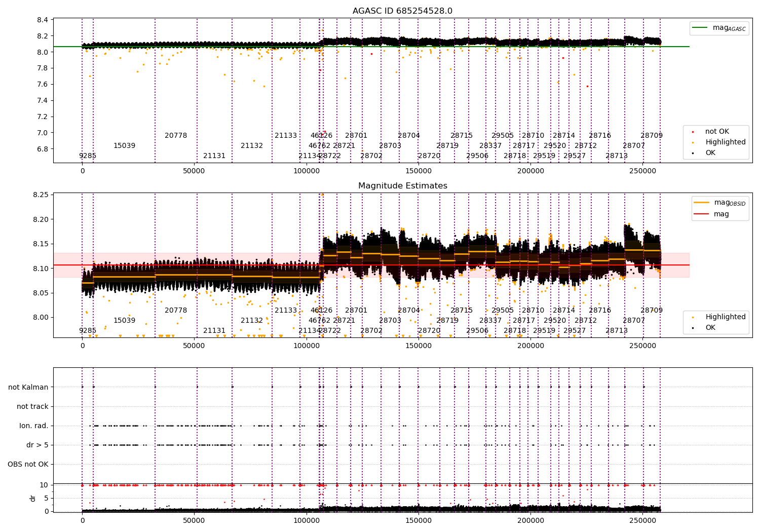Click the 8.00 y-axis tick label
Viewport: 760px width, 532px height.
[41, 317]
